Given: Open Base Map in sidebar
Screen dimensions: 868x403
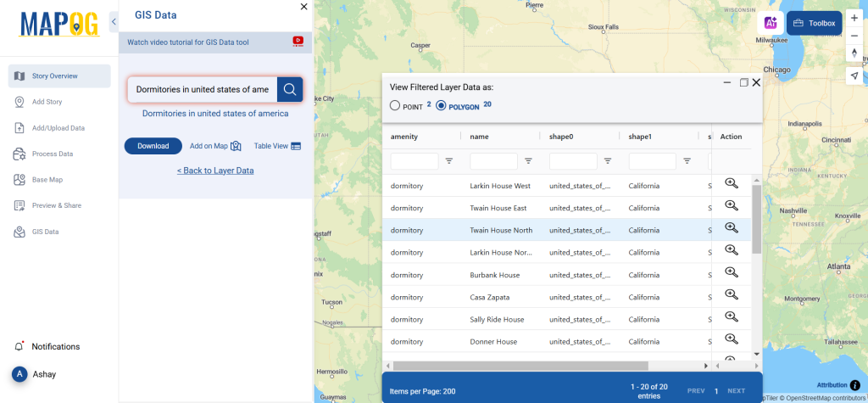Looking at the screenshot, I should (x=47, y=180).
